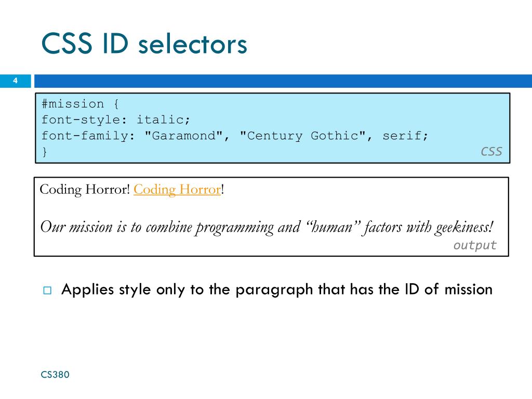The image size is (532, 399).
Task: Click the CS380 footer text
Action: pyautogui.click(x=55, y=375)
